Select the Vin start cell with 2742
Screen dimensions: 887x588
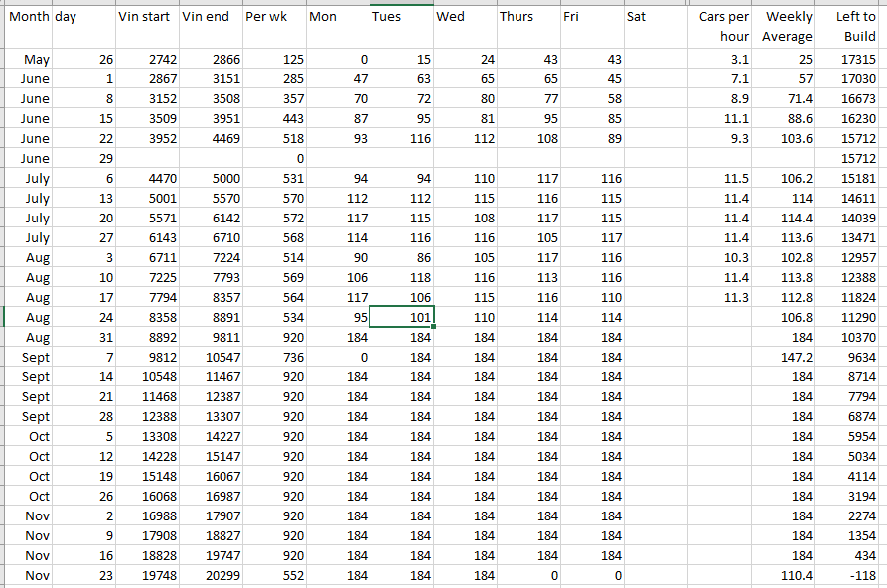coord(147,60)
